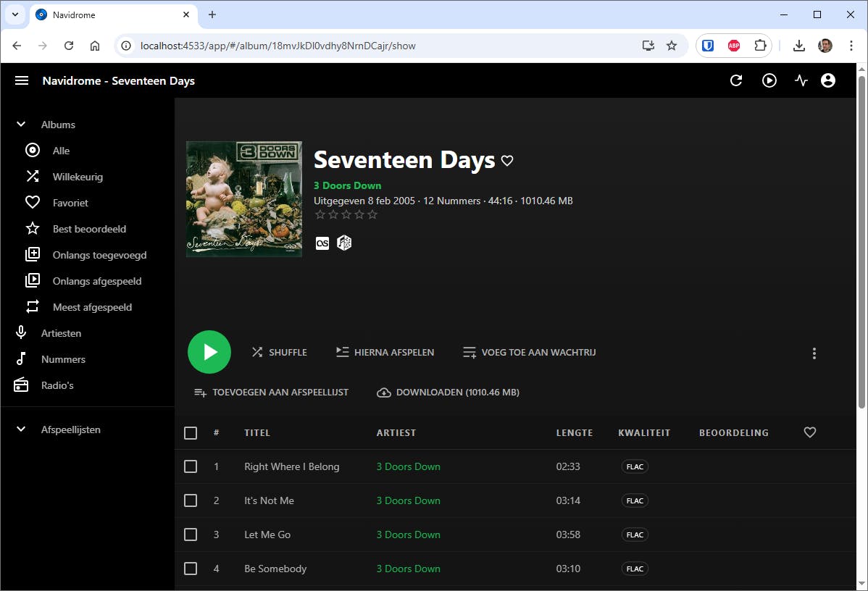
Task: Open the MusicBrainz link icon
Action: (x=344, y=243)
